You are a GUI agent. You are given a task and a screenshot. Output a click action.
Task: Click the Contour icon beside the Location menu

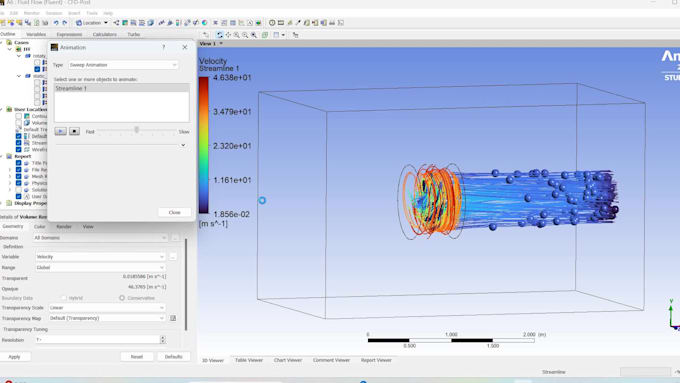124,23
